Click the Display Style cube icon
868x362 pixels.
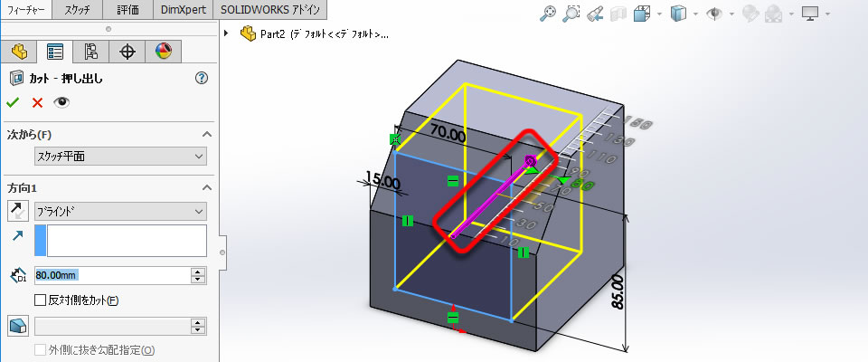coord(678,14)
